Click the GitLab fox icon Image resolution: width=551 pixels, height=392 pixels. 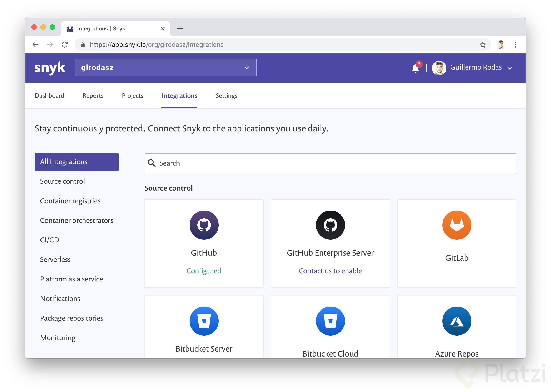click(x=457, y=225)
